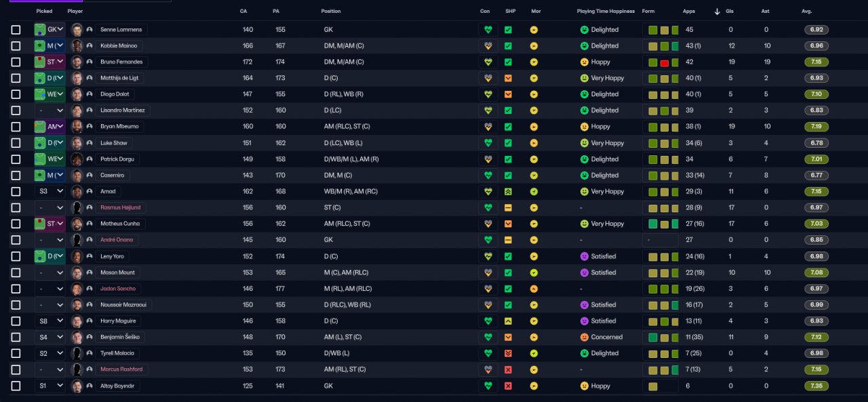Open Jadon Sancho's player name link
This screenshot has width=868, height=402.
pos(118,289)
